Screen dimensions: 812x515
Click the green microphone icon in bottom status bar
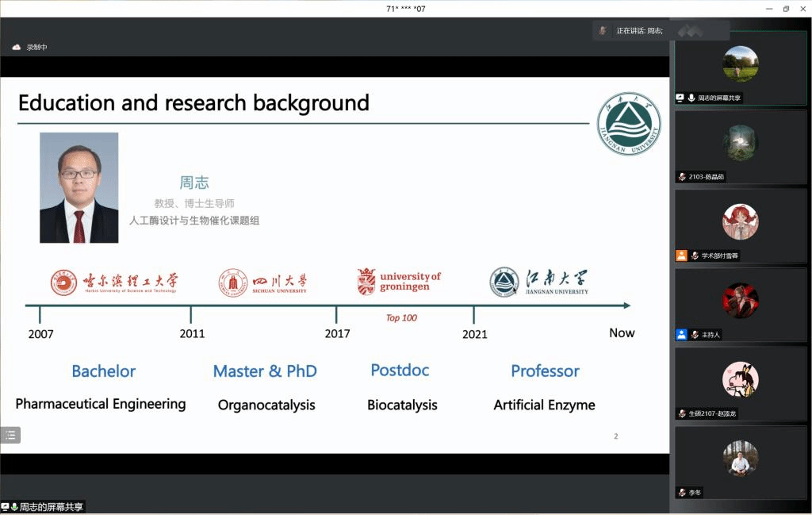pos(14,507)
